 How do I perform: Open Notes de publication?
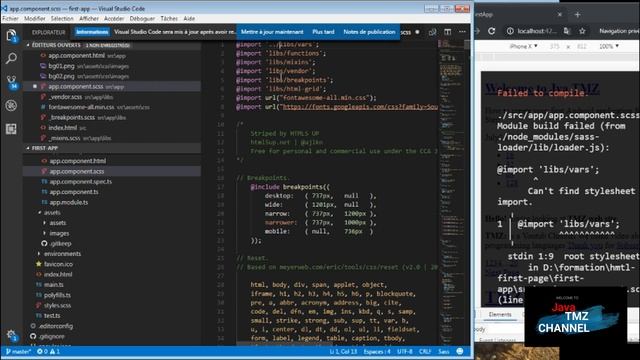point(369,32)
